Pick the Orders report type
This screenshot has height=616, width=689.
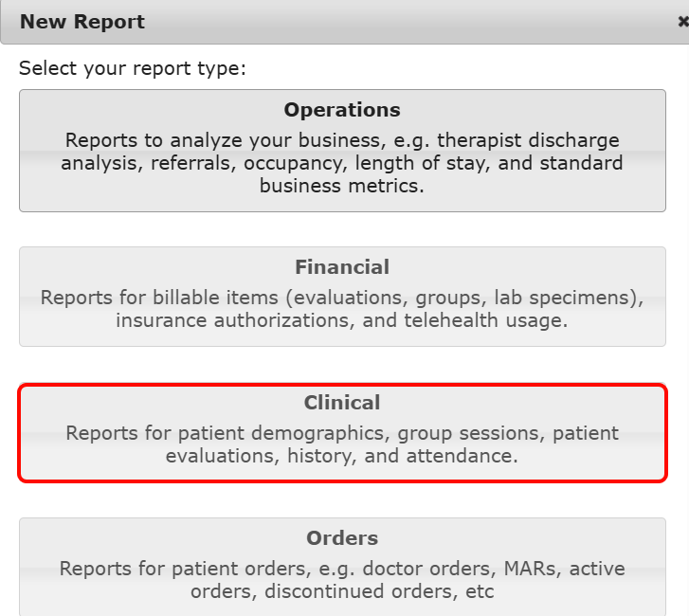342,567
